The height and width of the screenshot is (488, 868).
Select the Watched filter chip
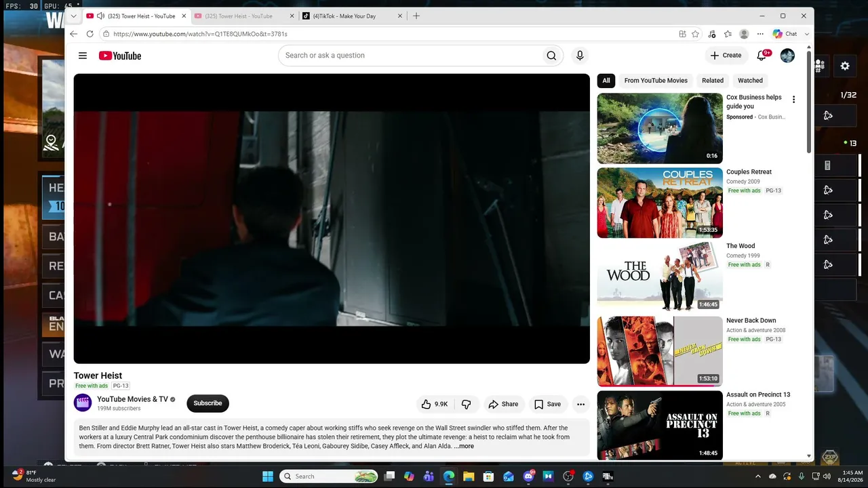pos(750,81)
